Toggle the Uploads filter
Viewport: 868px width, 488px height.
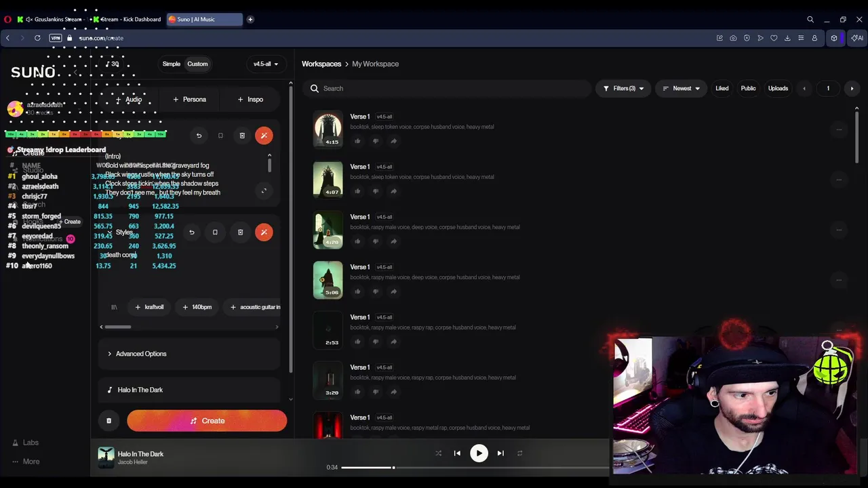click(x=778, y=88)
